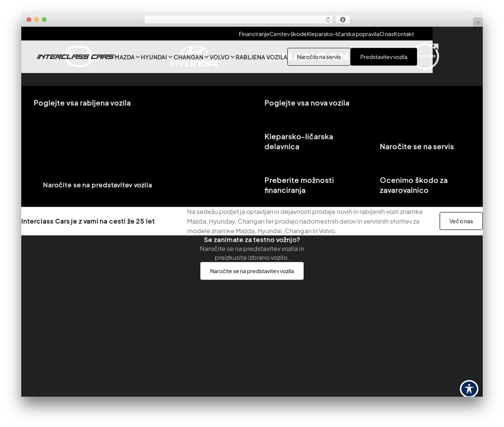This screenshot has width=504, height=427.
Task: Open Preberite možnosti financiranja tile
Action: 299,185
